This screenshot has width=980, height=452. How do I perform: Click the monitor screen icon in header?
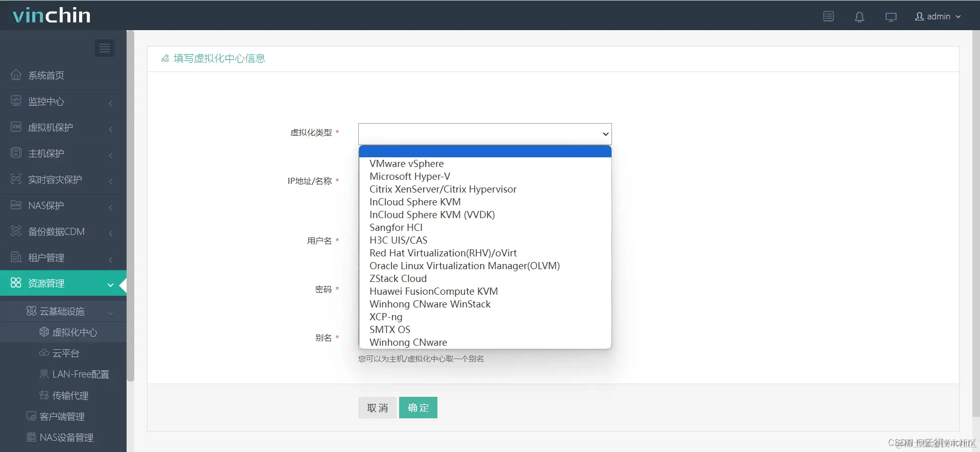point(891,17)
